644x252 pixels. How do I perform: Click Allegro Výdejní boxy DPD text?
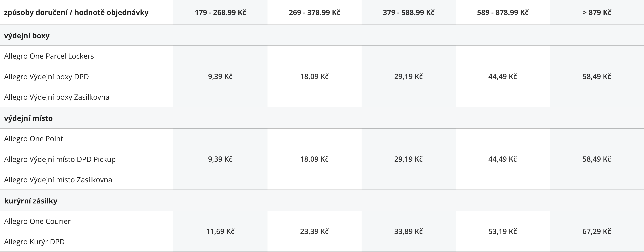point(46,77)
